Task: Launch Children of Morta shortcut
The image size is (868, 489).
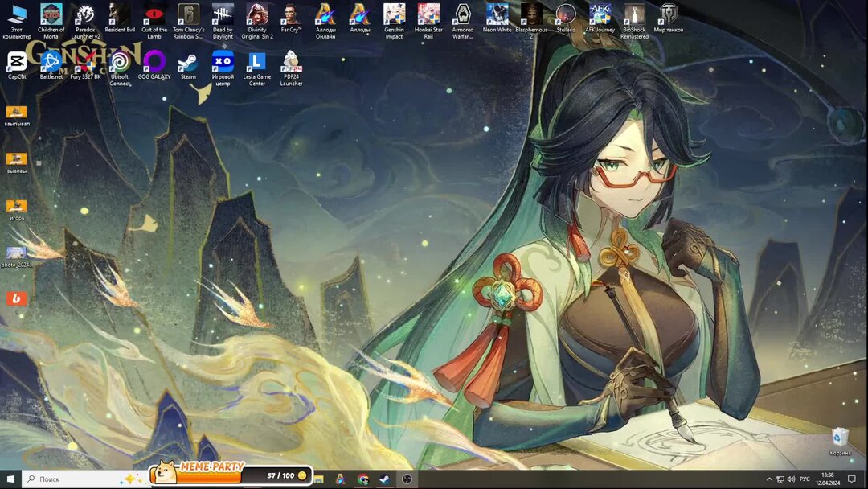Action: point(51,21)
